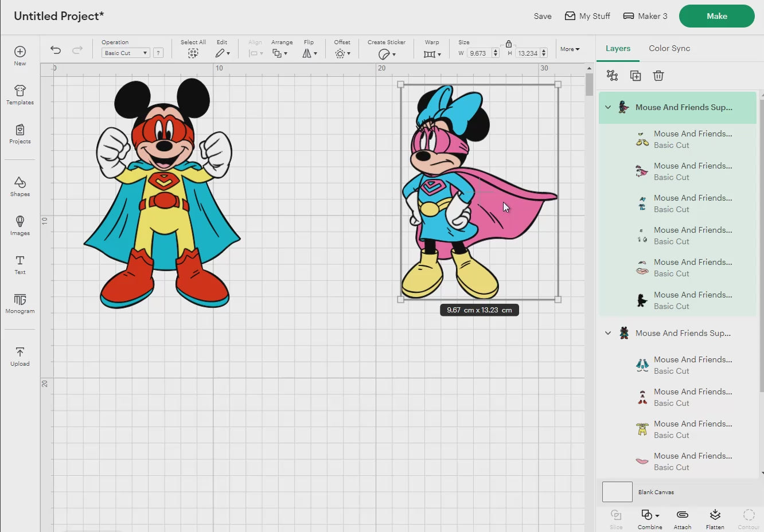This screenshot has height=532, width=764.
Task: Open the Templates panel
Action: click(x=20, y=95)
